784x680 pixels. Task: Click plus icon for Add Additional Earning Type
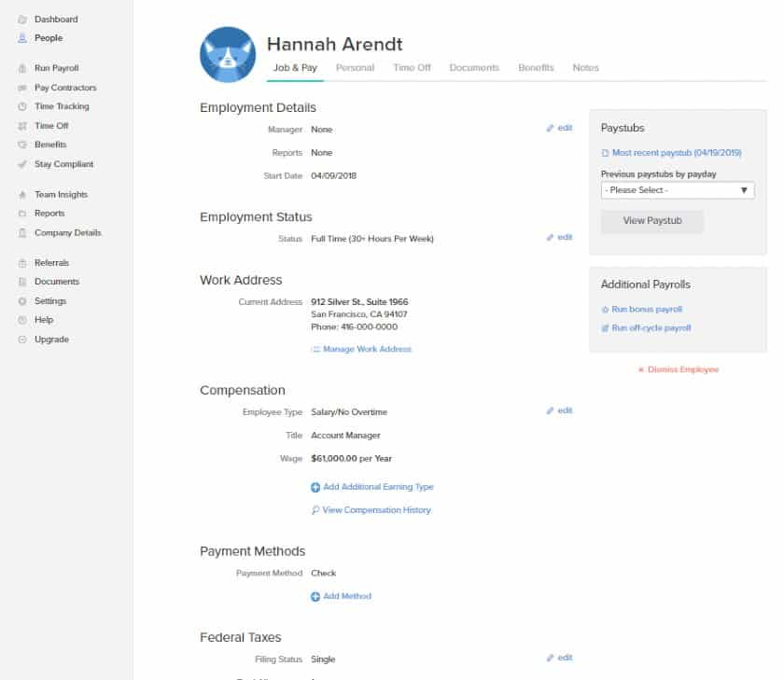315,487
